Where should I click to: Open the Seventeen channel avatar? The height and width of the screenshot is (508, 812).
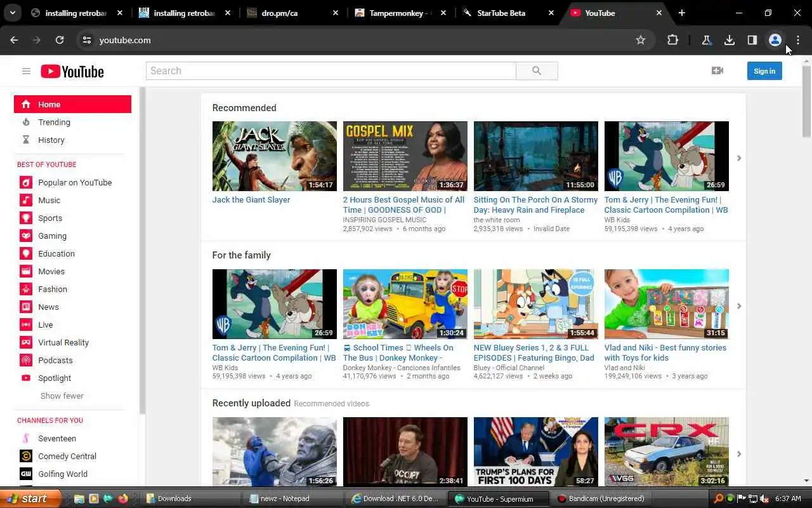click(x=26, y=438)
